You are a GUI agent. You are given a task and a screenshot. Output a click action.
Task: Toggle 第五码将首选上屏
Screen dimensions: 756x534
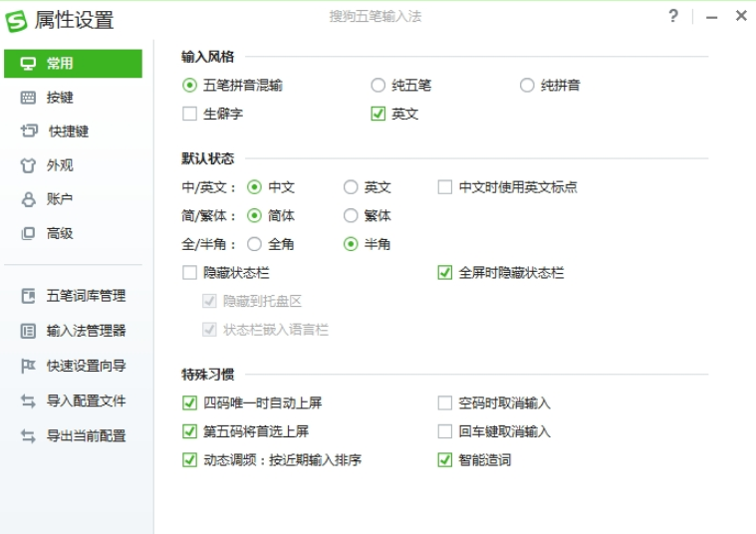click(189, 431)
